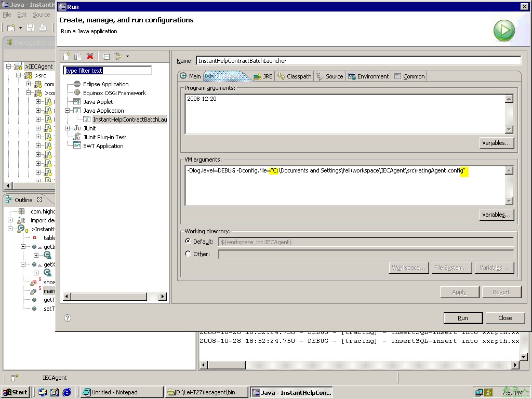Image resolution: width=532 pixels, height=399 pixels.
Task: Open Variables for Program arguments
Action: pos(496,143)
